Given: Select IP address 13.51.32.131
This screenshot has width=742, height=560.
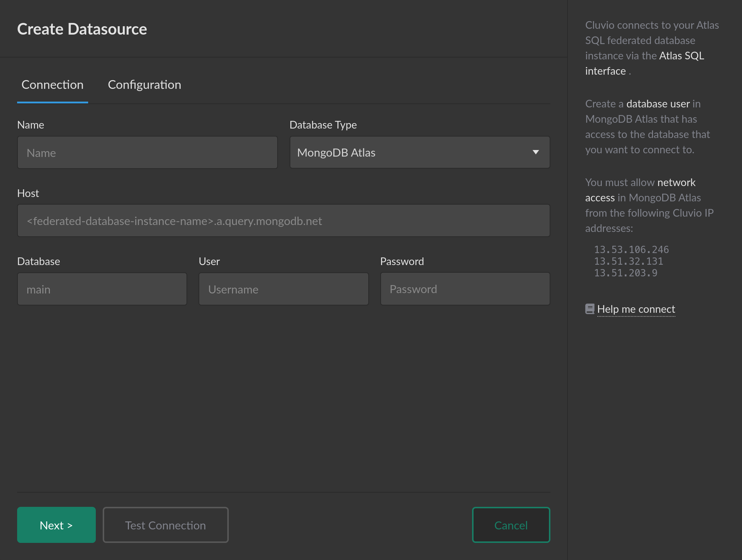Looking at the screenshot, I should pos(628,261).
